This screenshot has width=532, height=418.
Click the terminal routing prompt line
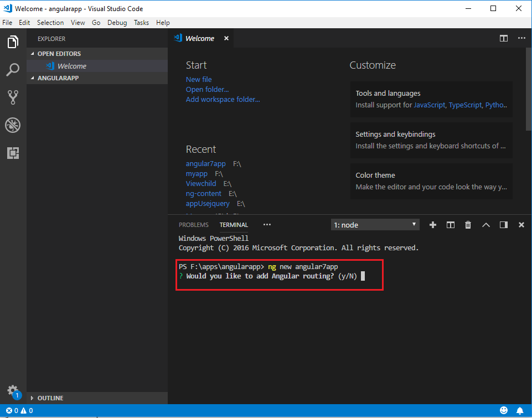(271, 276)
